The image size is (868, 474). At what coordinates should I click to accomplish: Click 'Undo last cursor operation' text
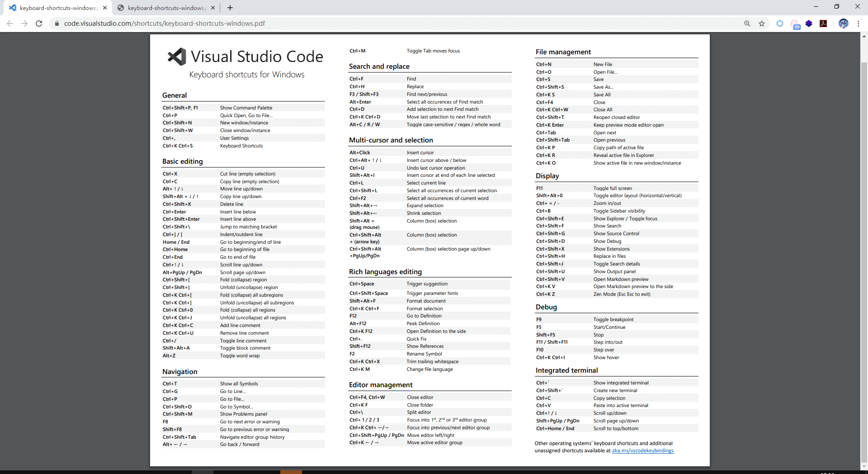(x=436, y=168)
